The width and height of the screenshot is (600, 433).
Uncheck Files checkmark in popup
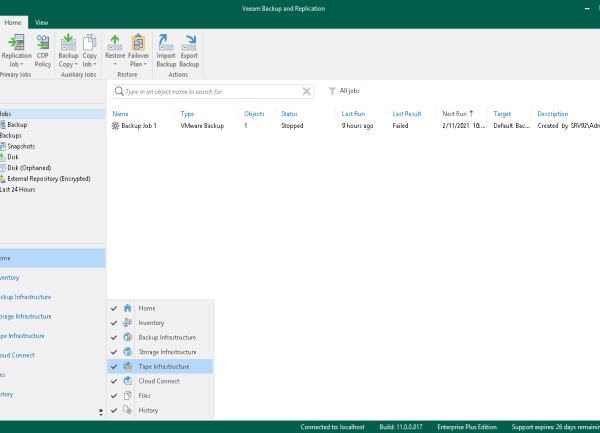114,396
